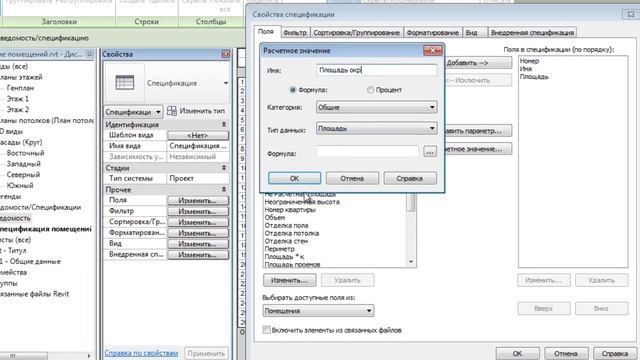Select Отделка стен in available fields
The image size is (640, 360).
pos(286,241)
